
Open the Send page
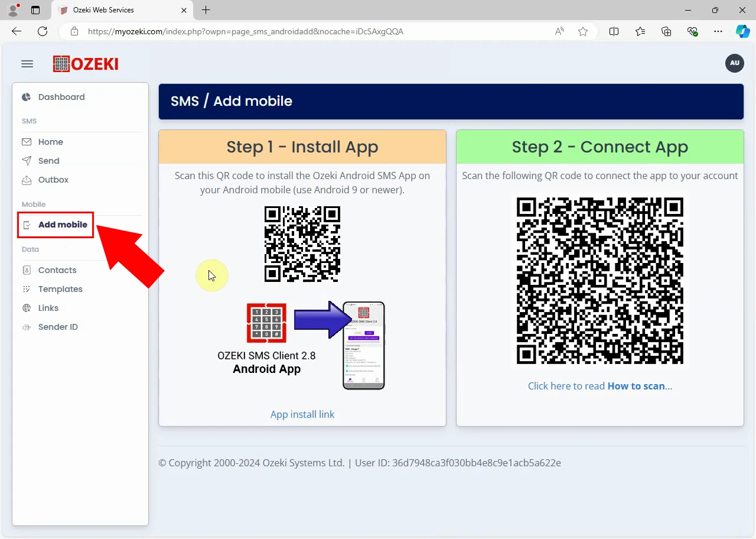tap(49, 161)
